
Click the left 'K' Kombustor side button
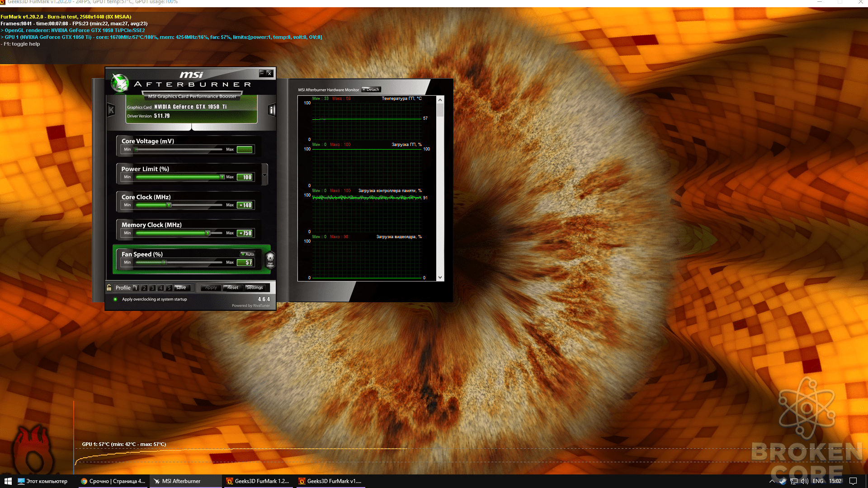[x=111, y=110]
